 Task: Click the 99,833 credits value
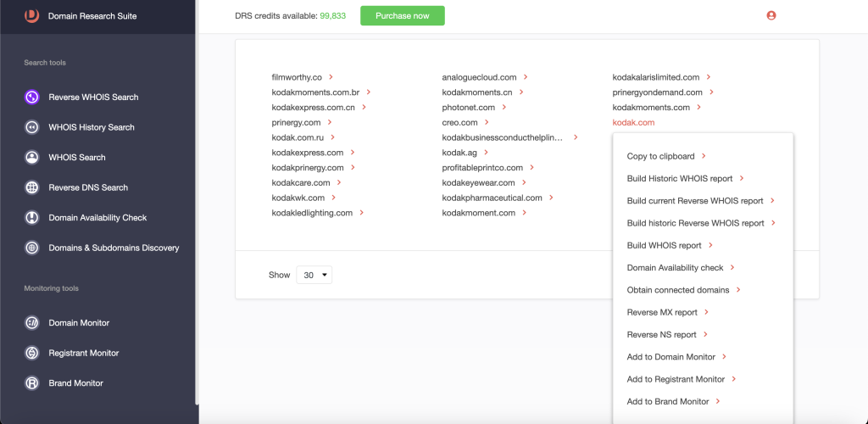point(332,16)
